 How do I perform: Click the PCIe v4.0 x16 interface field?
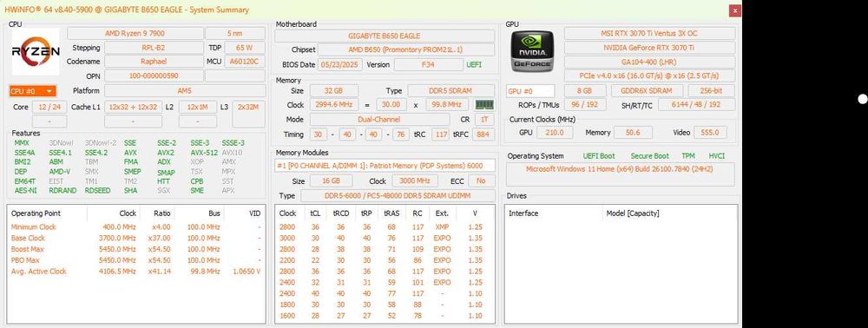(x=649, y=75)
